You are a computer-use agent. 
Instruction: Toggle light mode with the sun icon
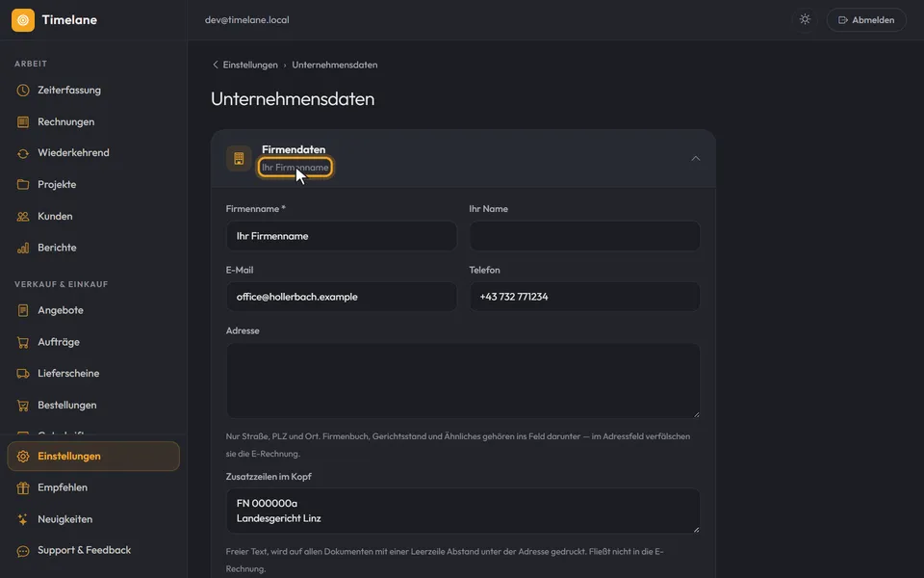[x=805, y=20]
